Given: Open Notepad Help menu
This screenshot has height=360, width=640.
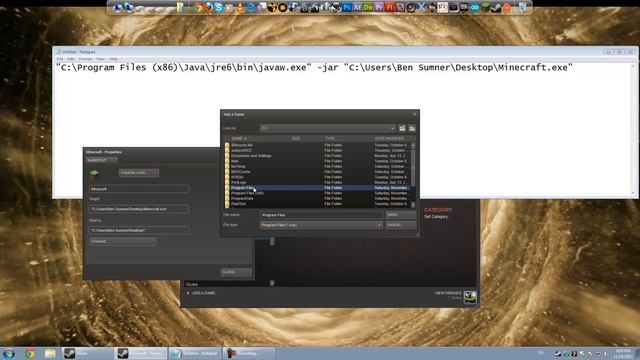Looking at the screenshot, I should (x=113, y=59).
